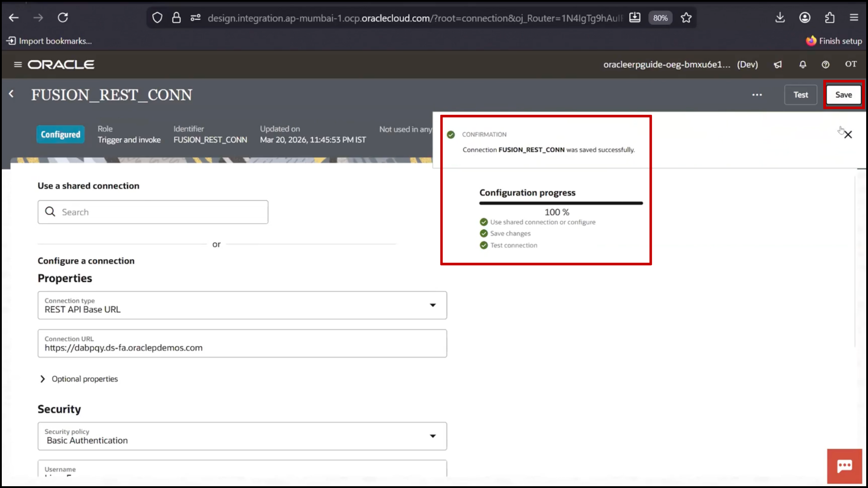This screenshot has height=488, width=868.
Task: Open the help question mark icon
Action: tap(826, 65)
